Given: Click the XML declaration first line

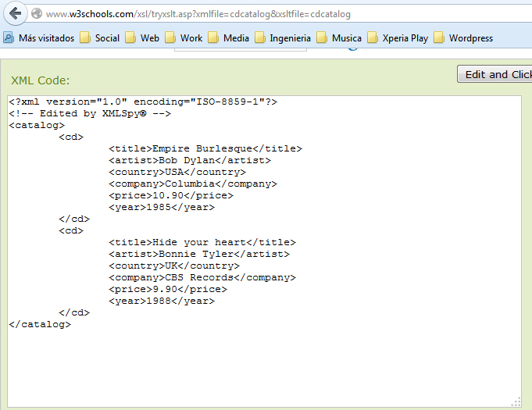Looking at the screenshot, I should pyautogui.click(x=143, y=102).
